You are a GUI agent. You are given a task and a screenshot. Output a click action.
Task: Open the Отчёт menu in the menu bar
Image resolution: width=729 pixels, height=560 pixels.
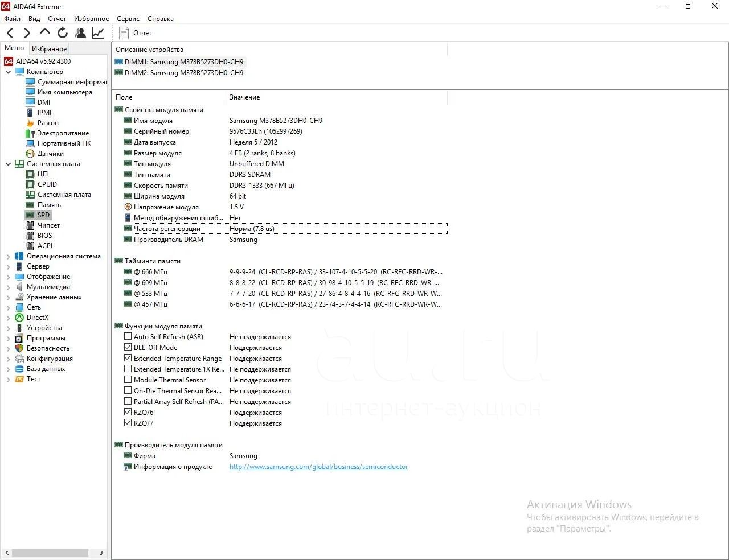coord(57,19)
